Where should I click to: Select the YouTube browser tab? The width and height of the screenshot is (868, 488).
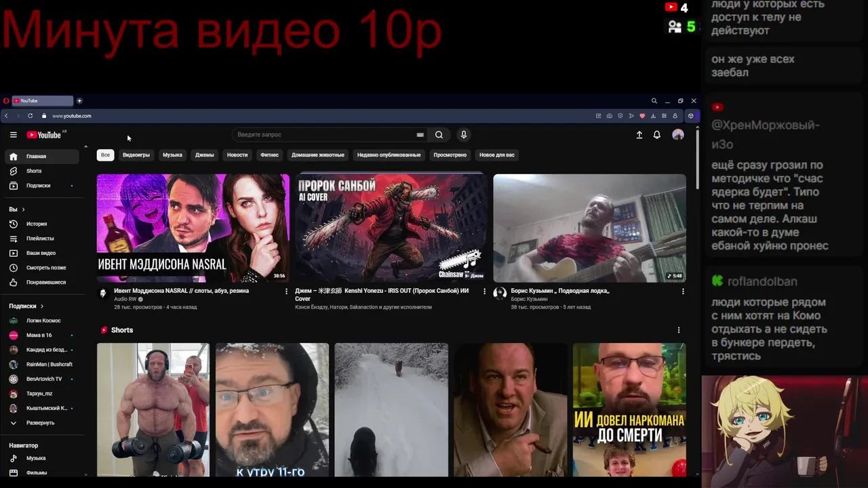(x=43, y=101)
